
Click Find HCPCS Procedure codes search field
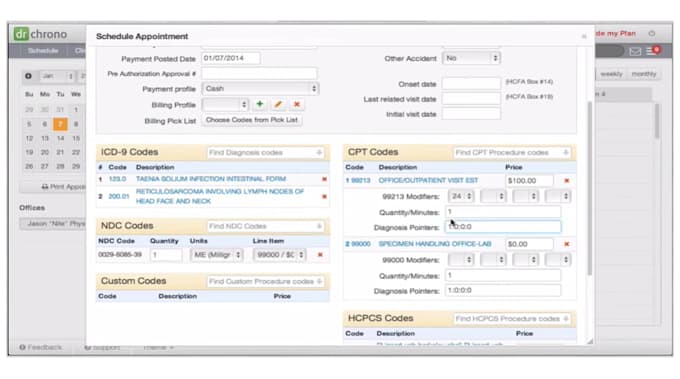tap(512, 319)
